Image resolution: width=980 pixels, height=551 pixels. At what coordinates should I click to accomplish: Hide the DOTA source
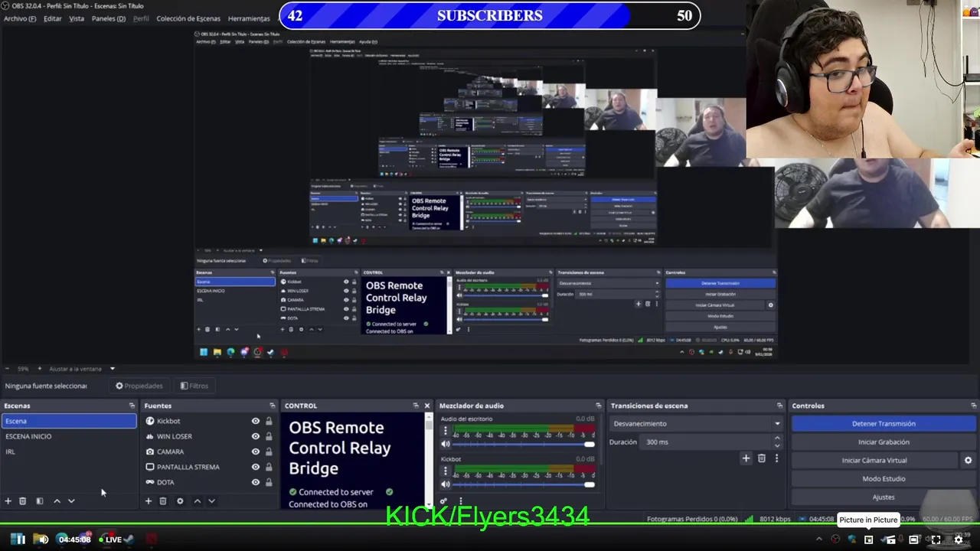click(x=256, y=482)
